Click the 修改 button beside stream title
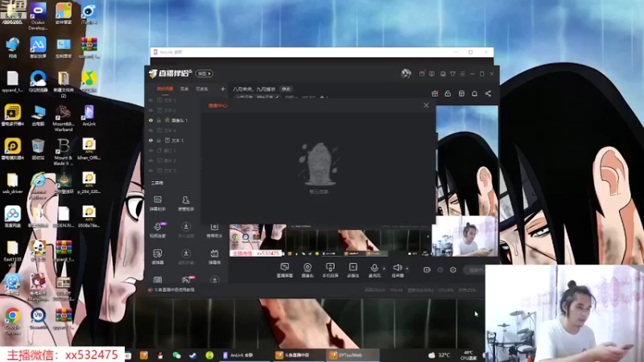 (286, 89)
